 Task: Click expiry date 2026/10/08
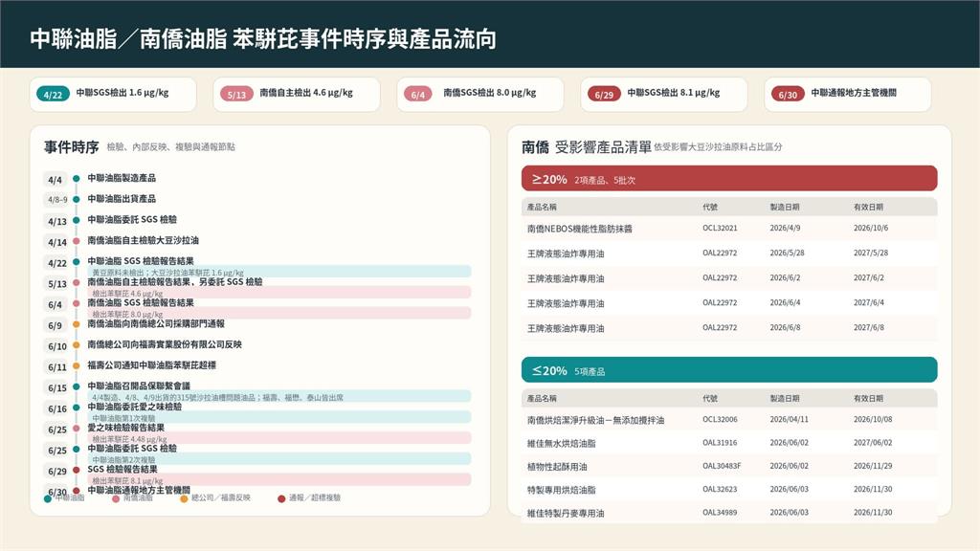coord(873,420)
